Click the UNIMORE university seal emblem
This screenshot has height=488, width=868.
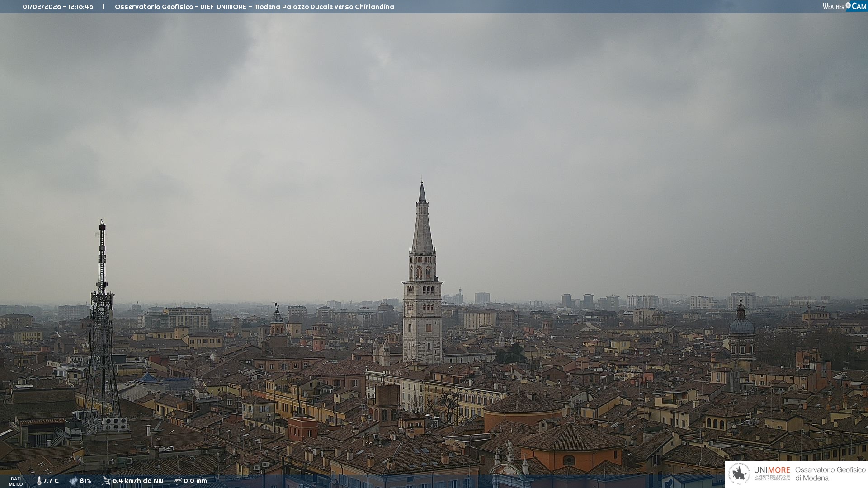(739, 474)
